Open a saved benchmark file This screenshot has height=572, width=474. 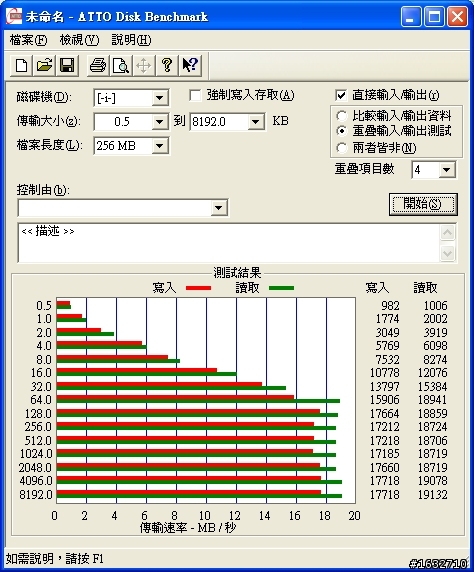point(44,66)
